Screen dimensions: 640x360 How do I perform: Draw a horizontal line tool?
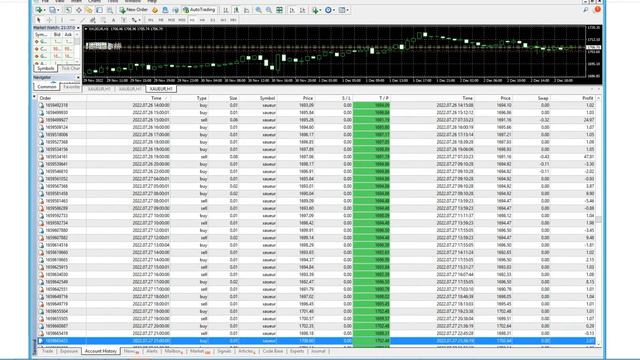[72, 20]
